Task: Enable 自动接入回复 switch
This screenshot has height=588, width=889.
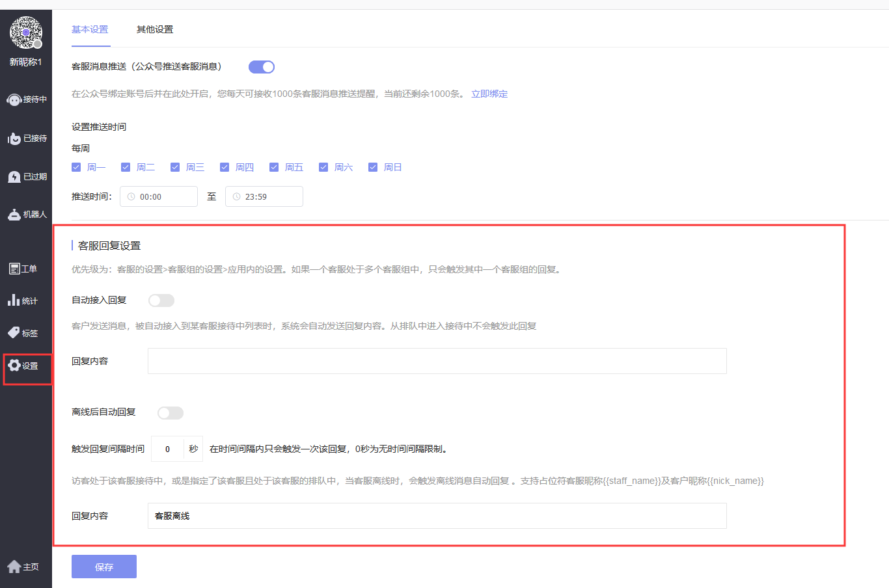Action: tap(161, 301)
